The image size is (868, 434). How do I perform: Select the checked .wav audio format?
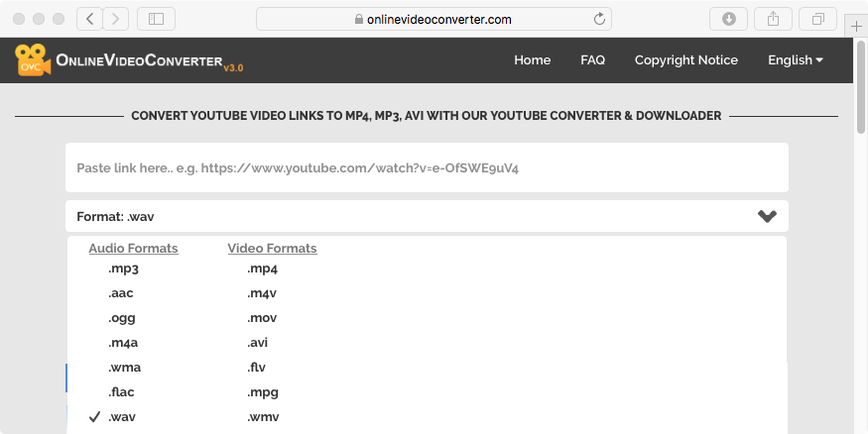123,417
